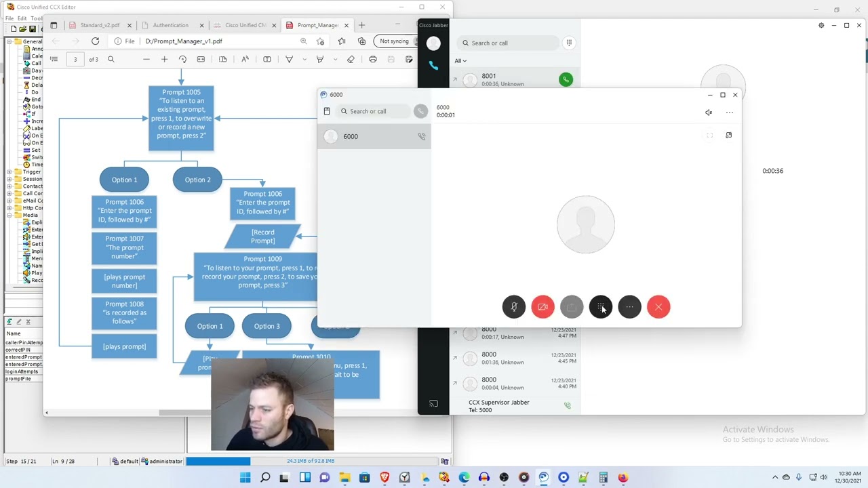Pop the call video into self-view

click(x=728, y=135)
